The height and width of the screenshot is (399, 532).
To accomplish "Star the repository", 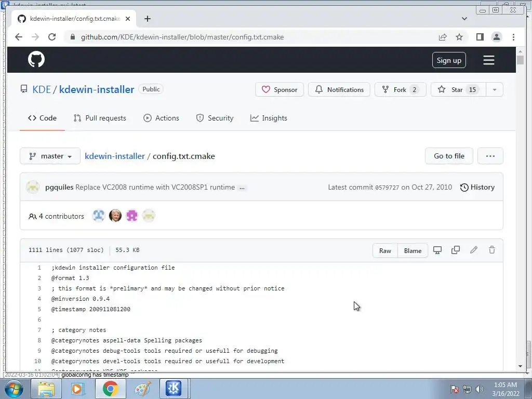I will (458, 89).
